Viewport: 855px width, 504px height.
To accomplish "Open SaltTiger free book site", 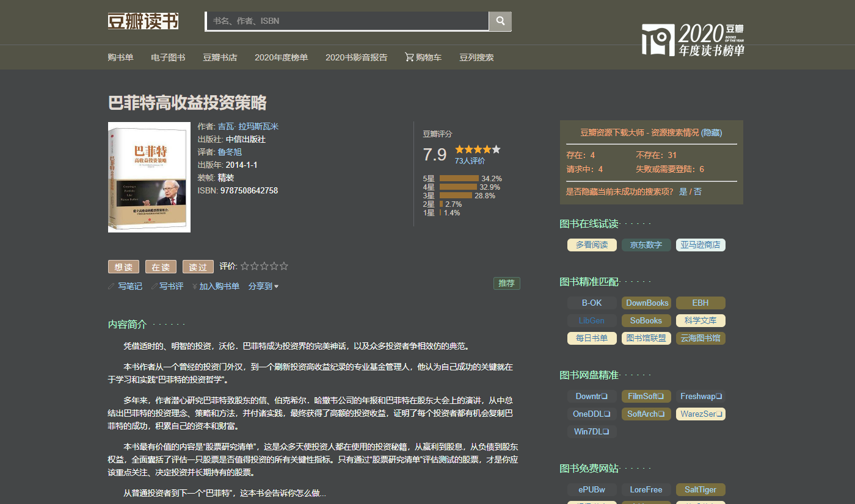I will tap(700, 489).
